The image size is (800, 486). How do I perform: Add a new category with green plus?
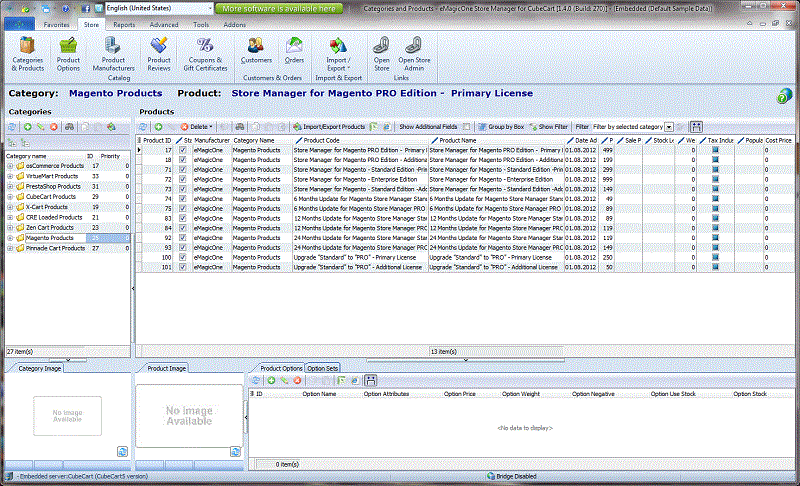[28, 127]
